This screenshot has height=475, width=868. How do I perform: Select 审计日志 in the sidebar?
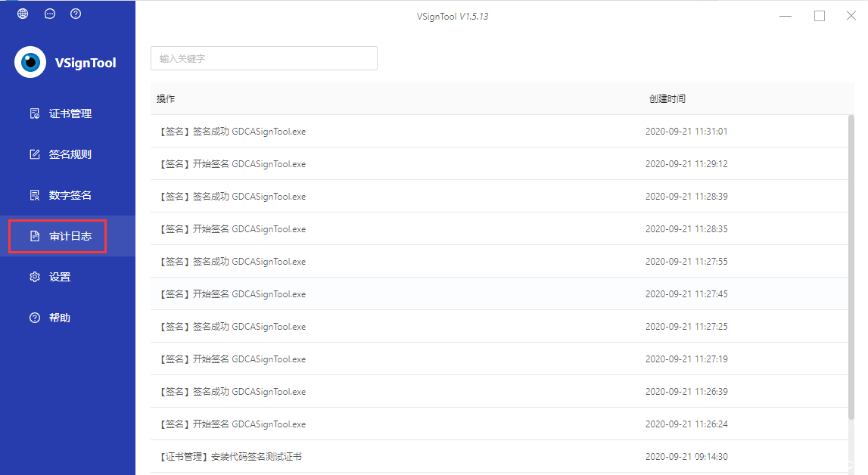coord(67,236)
